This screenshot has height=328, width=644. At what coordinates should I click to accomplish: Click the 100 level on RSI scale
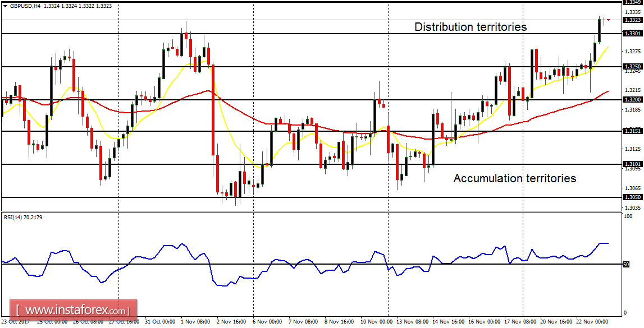click(x=628, y=216)
